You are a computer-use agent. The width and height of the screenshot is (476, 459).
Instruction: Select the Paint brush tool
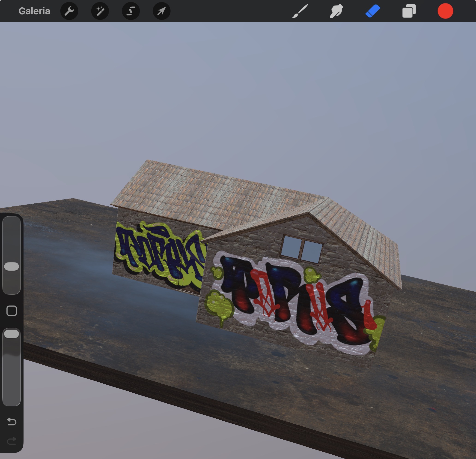(x=300, y=11)
